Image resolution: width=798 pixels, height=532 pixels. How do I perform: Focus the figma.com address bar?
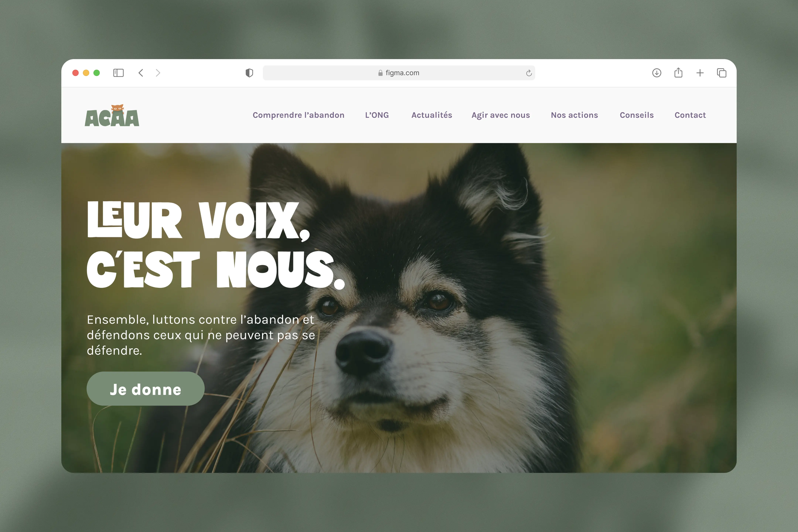399,73
